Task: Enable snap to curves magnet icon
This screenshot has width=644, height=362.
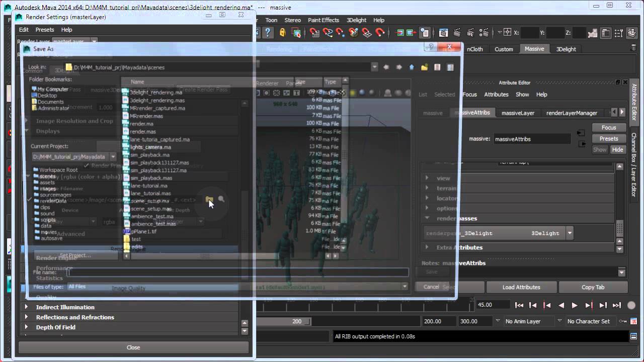Action: click(328, 33)
